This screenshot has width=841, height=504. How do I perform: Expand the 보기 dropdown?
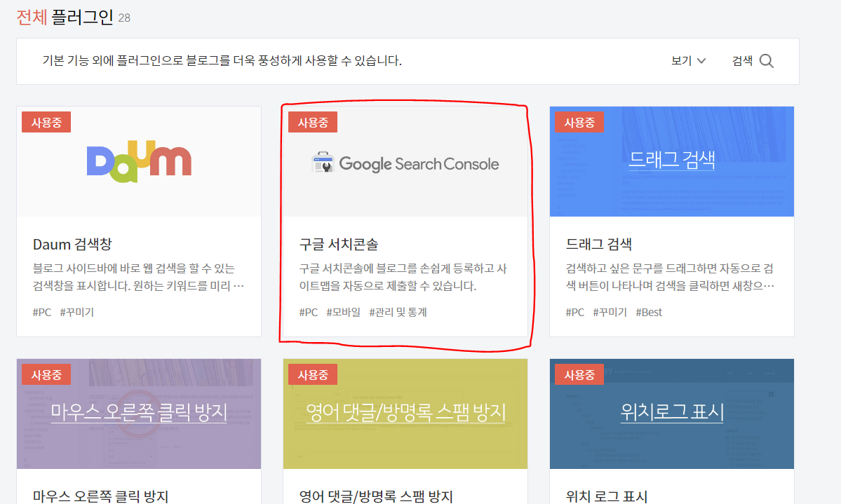(688, 60)
